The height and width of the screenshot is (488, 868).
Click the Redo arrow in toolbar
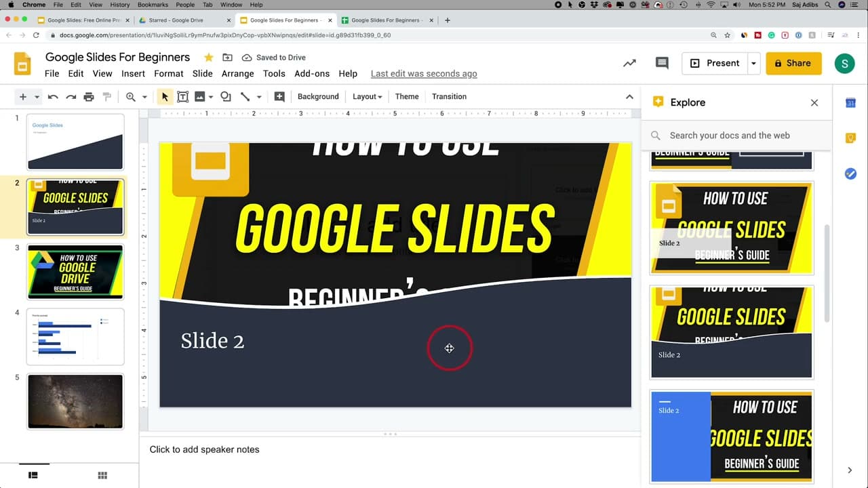point(71,97)
